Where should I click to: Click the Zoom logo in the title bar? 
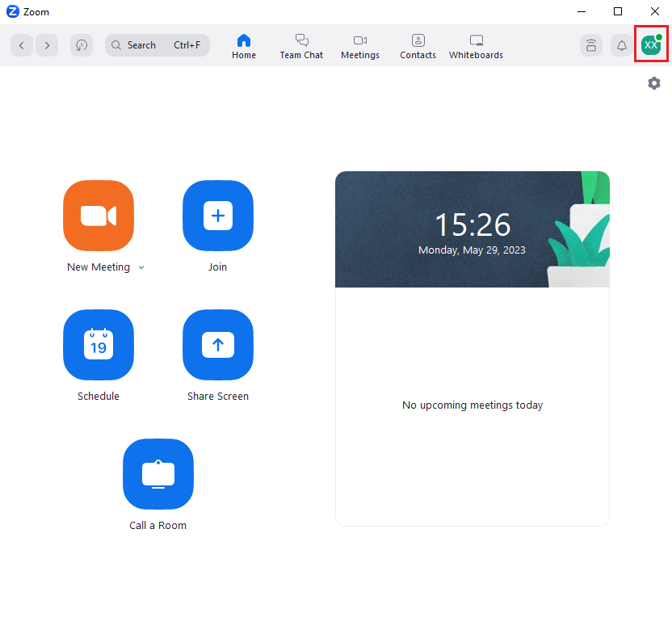(x=13, y=11)
